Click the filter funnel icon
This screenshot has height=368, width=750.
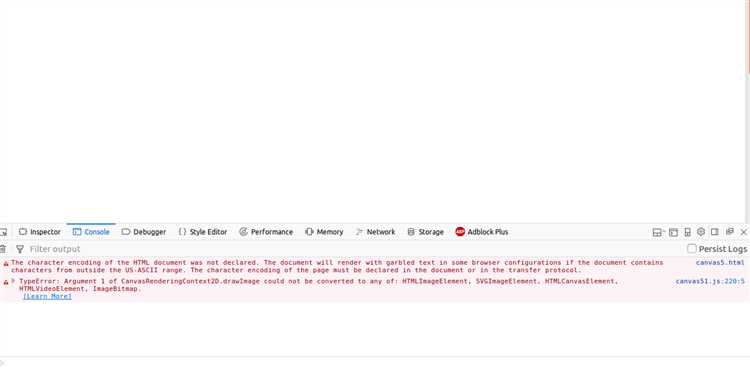coord(20,249)
